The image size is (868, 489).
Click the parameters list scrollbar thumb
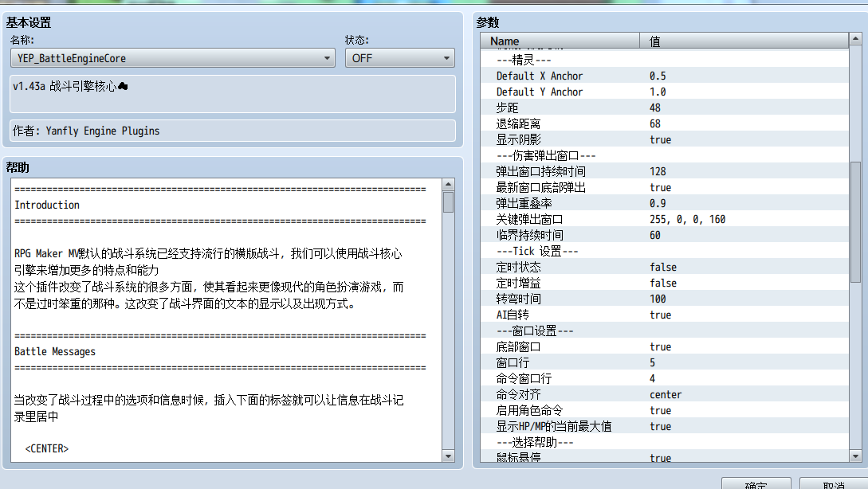(855, 222)
